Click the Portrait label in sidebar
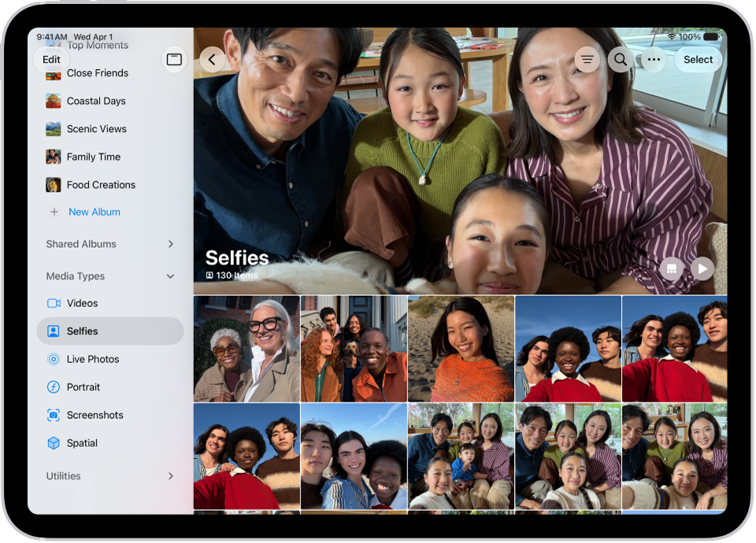 click(83, 387)
